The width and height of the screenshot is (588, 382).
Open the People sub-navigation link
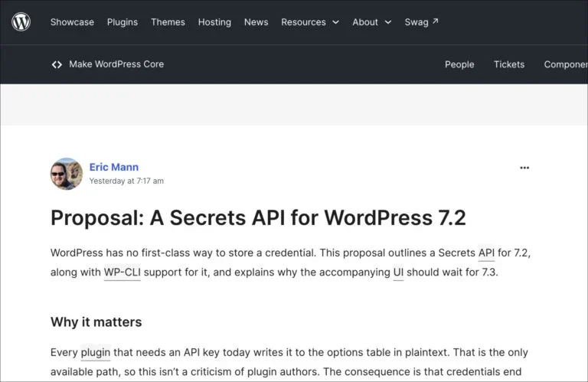point(459,64)
